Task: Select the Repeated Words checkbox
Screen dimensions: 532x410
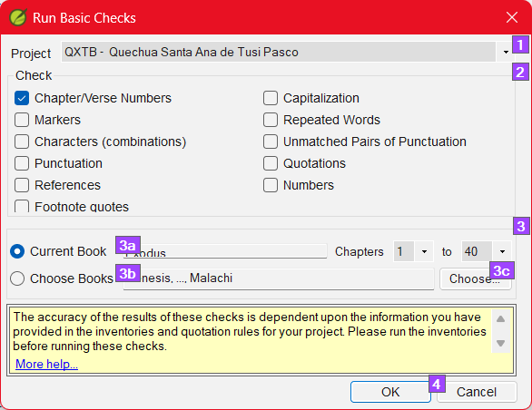Action: coord(271,120)
